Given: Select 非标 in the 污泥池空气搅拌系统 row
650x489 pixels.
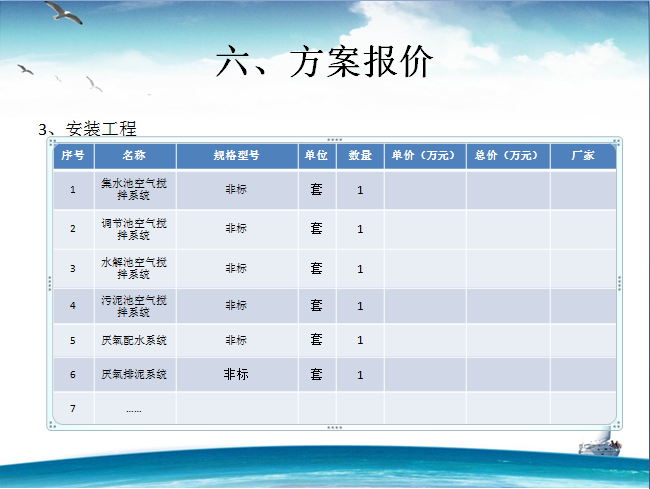Looking at the screenshot, I should tap(236, 305).
